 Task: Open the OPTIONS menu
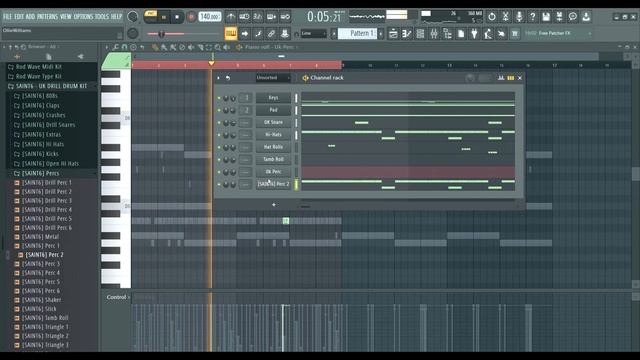(83, 17)
